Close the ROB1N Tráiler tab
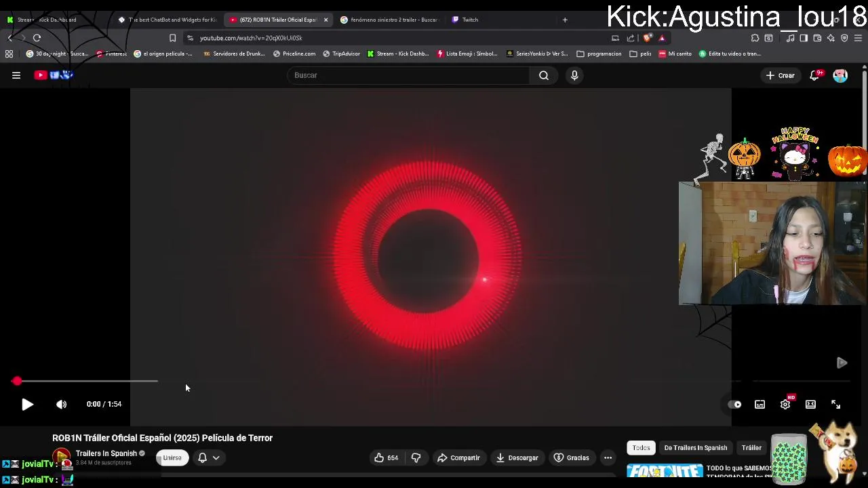The width and height of the screenshot is (868, 488). (x=325, y=20)
